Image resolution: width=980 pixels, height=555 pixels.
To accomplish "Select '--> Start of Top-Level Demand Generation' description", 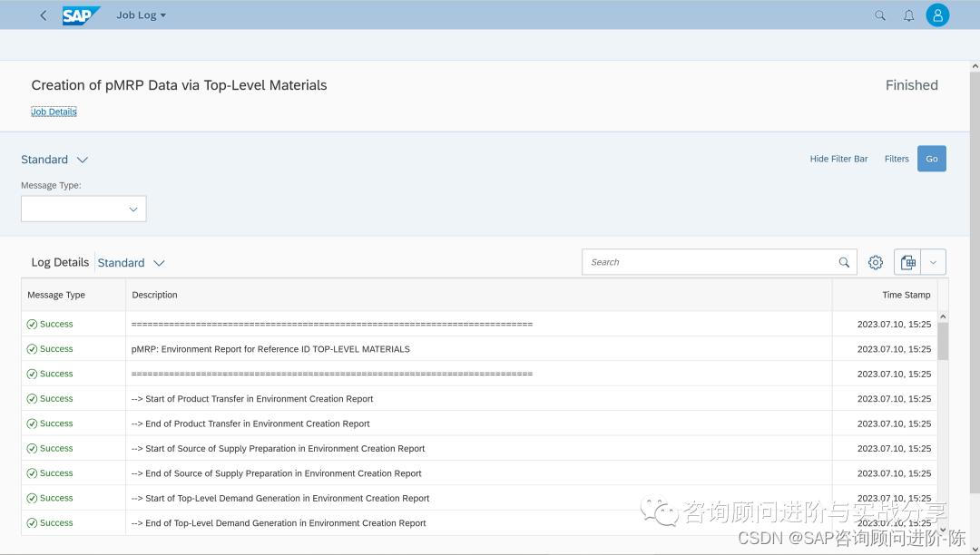I will click(280, 498).
